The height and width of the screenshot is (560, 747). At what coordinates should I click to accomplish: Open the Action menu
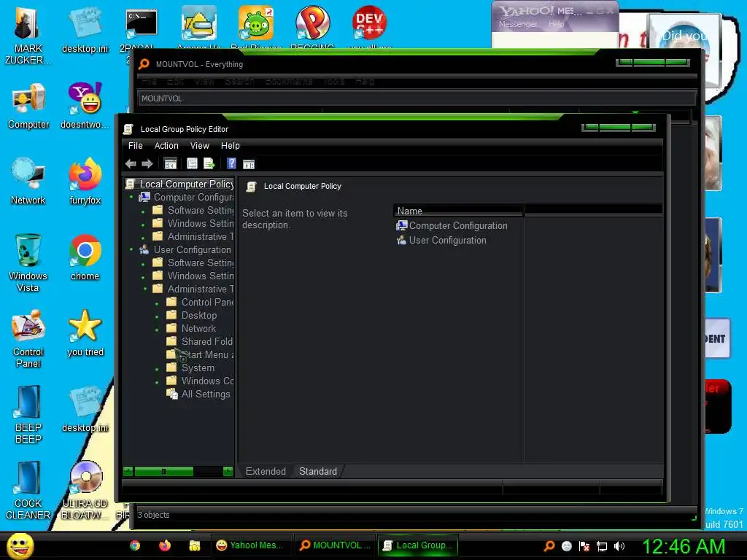166,146
